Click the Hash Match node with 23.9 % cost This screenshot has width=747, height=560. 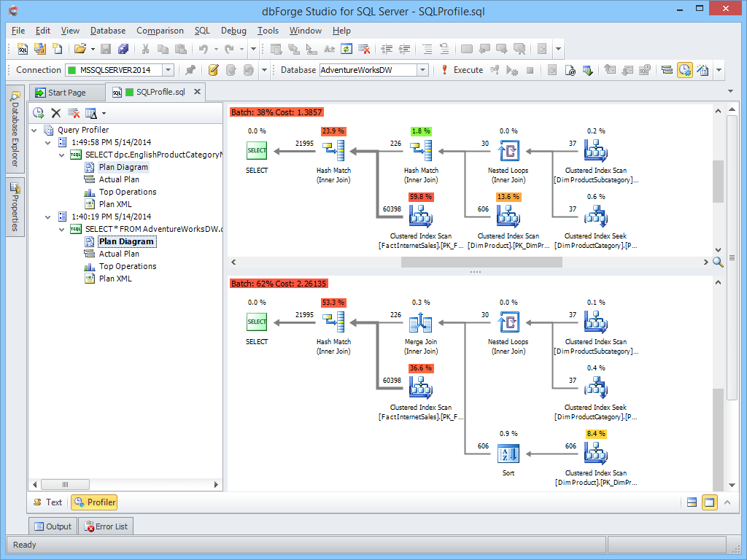coord(333,150)
